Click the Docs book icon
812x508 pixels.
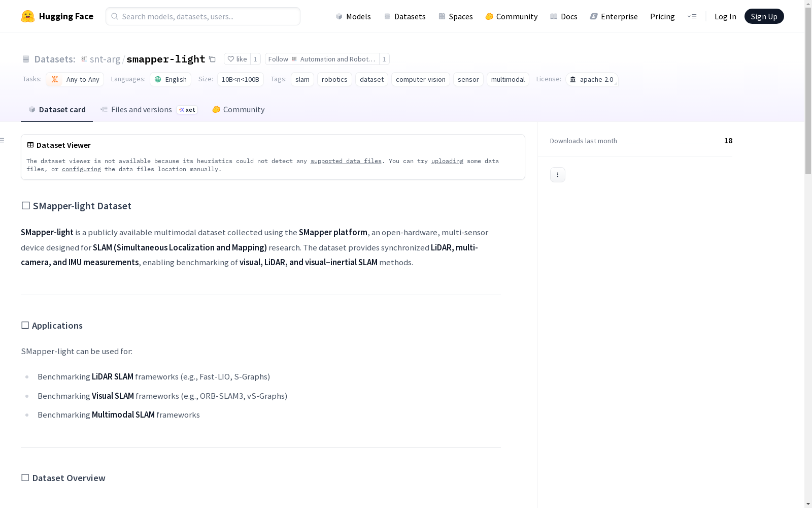(x=554, y=16)
